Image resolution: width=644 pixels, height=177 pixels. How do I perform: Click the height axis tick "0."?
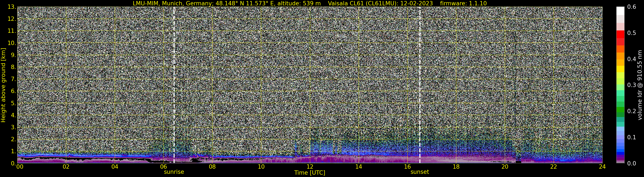point(13,163)
